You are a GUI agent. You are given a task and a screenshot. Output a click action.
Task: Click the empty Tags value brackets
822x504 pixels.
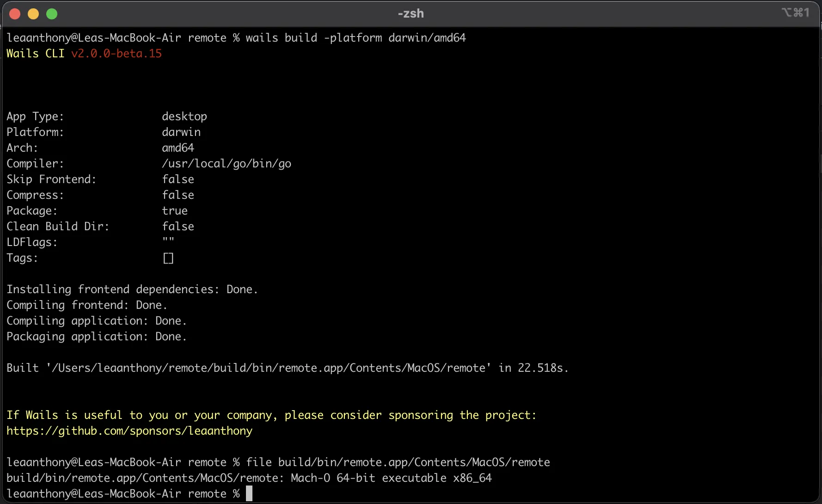[168, 258]
